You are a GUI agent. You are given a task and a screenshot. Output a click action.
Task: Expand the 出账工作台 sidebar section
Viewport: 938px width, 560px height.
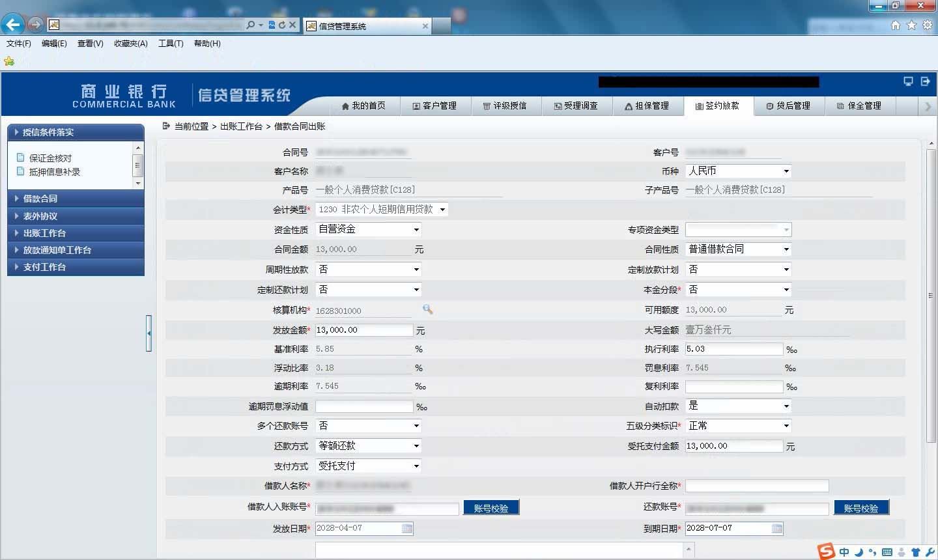[x=76, y=233]
